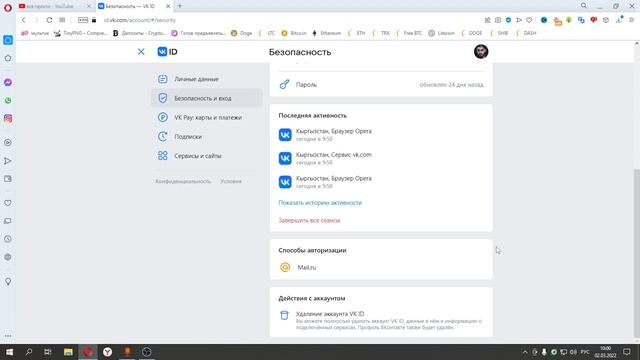Image resolution: width=640 pixels, height=360 pixels.
Task: Click Показать историю активности link
Action: [320, 203]
